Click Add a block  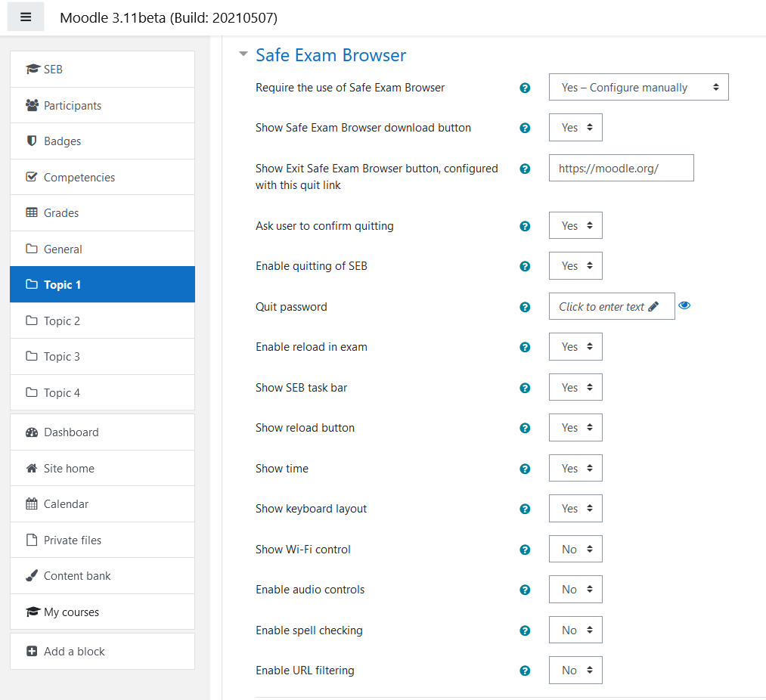click(102, 652)
